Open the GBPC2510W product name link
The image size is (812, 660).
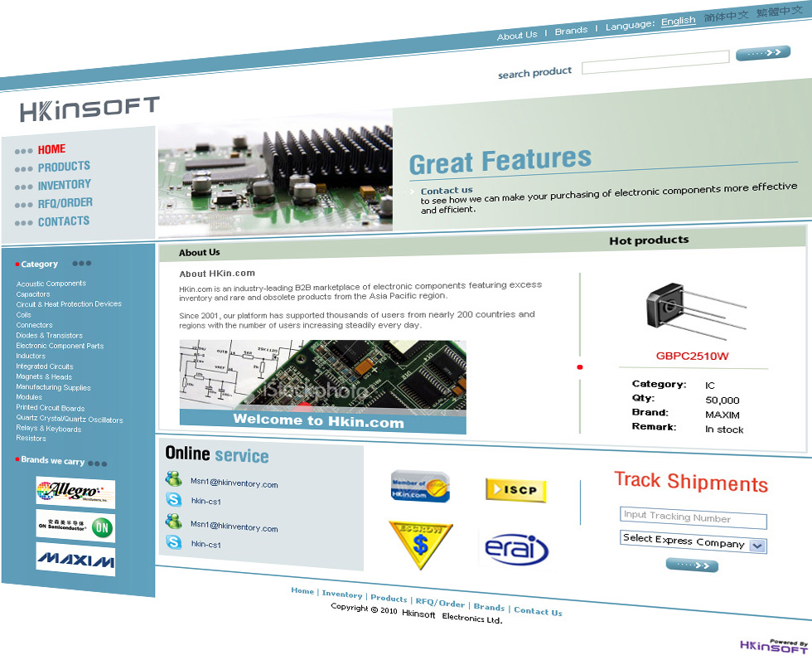[693, 356]
